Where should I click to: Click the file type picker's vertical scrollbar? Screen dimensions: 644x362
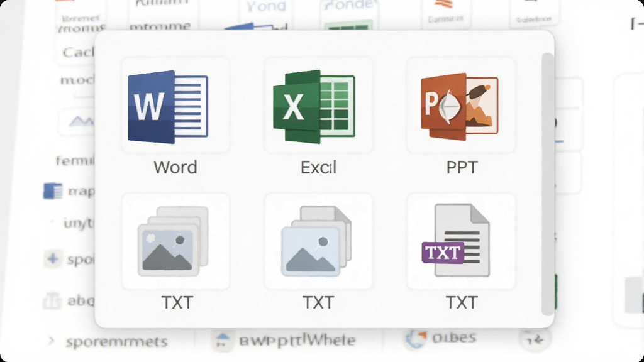point(548,184)
